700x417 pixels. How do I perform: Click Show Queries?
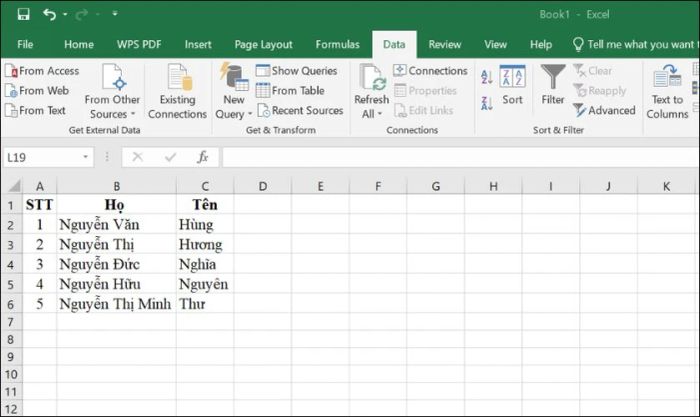[296, 71]
